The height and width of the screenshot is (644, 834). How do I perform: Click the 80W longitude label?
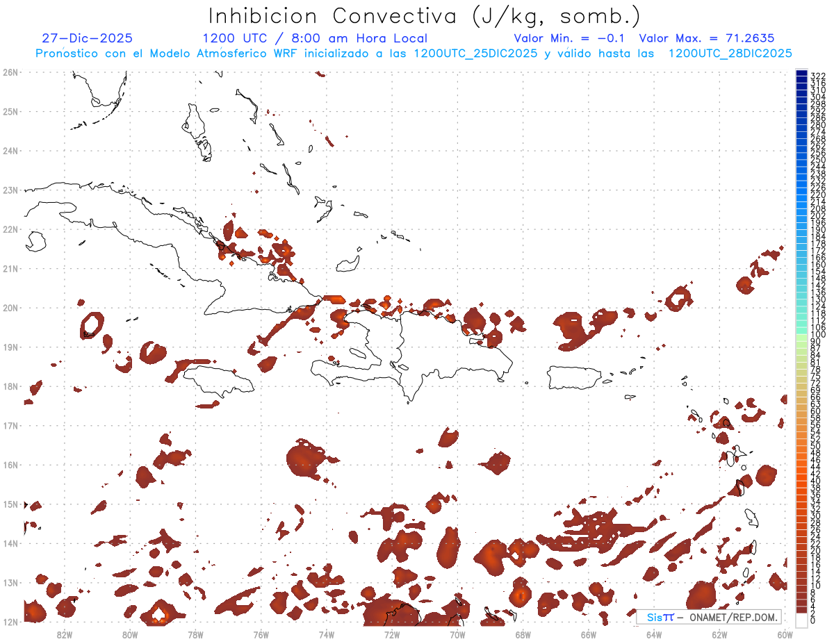click(130, 634)
